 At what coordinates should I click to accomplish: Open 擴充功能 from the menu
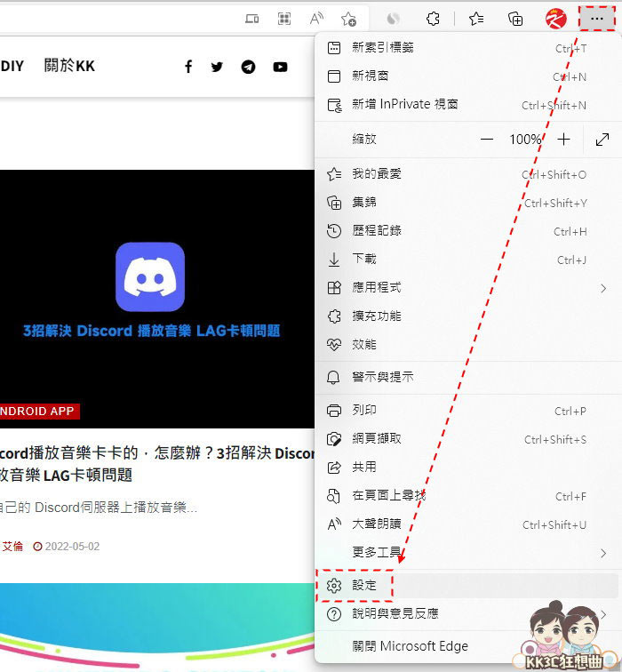tap(467, 316)
